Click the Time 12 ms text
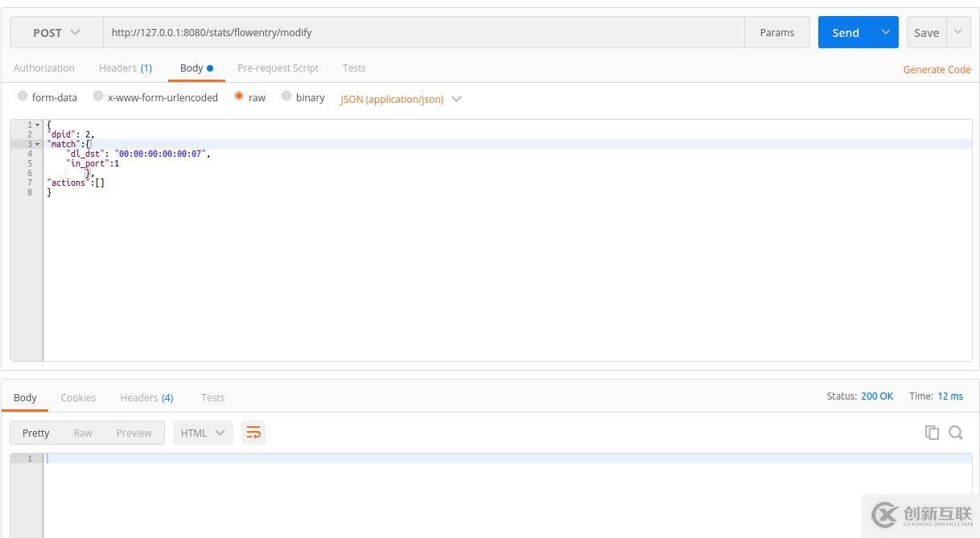The width and height of the screenshot is (980, 538). click(936, 396)
